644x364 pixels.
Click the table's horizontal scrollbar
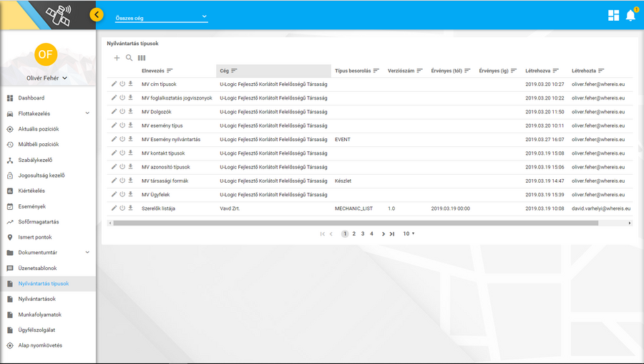(x=356, y=223)
